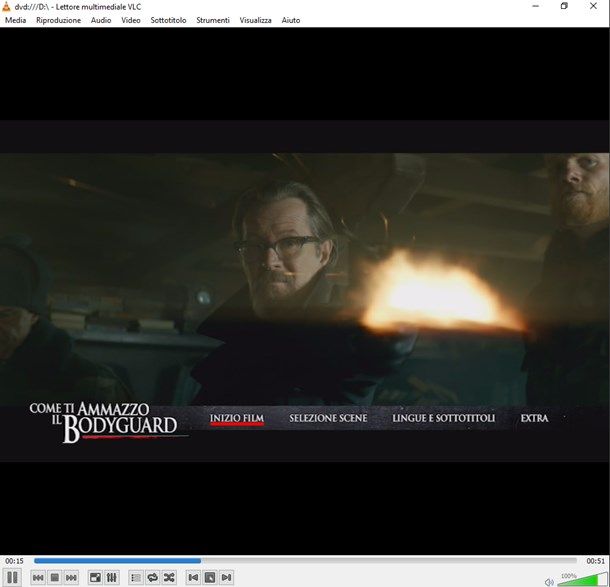Image resolution: width=610 pixels, height=587 pixels.
Task: Open the Aiuto menu
Action: pos(291,20)
